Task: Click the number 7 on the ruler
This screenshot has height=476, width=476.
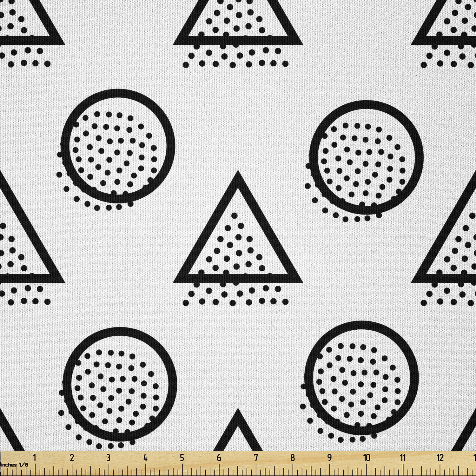Action: click(256, 458)
